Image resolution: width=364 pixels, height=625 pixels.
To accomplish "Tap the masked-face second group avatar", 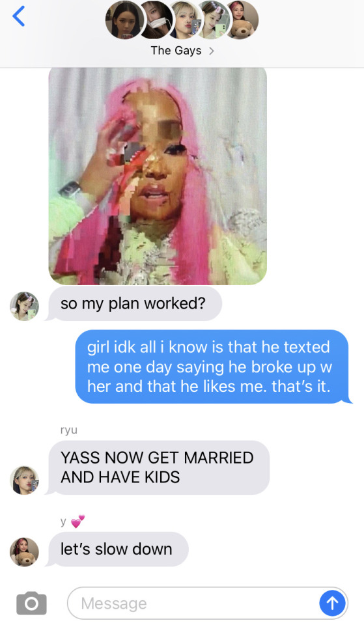I will (x=155, y=20).
